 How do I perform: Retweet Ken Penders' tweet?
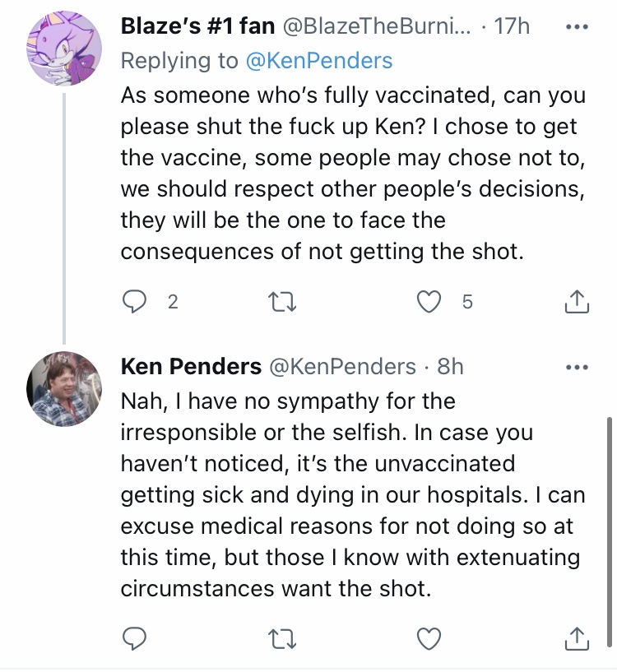click(x=281, y=638)
